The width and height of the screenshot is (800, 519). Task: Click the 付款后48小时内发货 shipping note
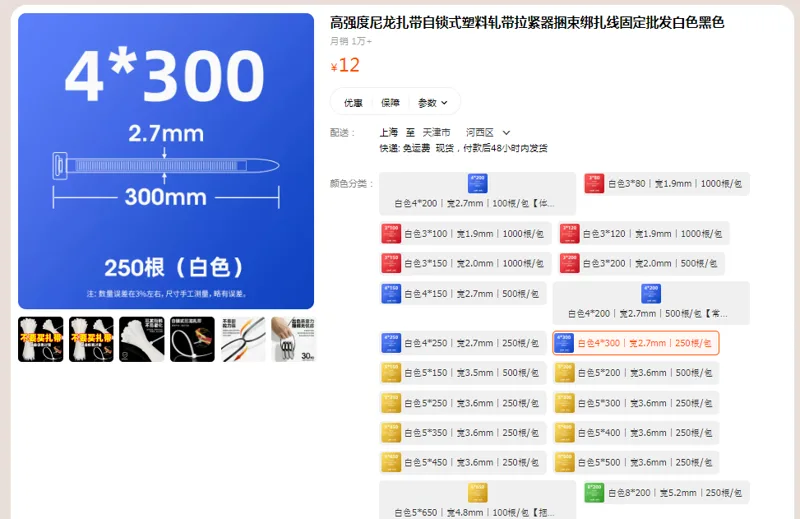point(506,148)
